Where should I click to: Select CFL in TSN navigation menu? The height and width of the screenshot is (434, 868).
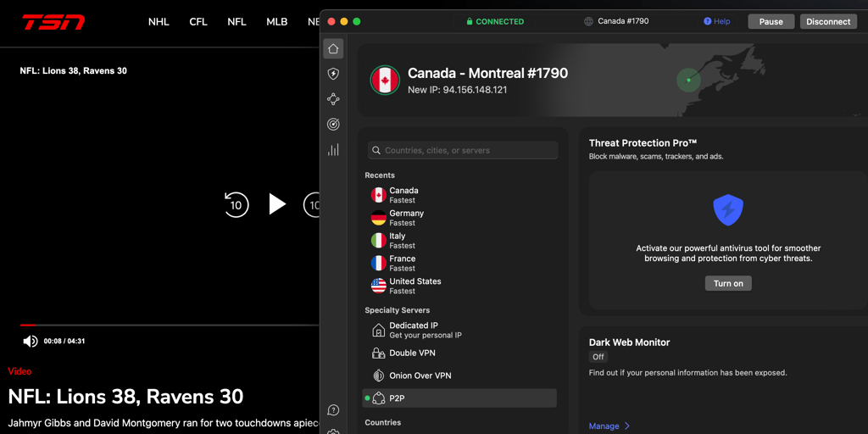coord(198,21)
